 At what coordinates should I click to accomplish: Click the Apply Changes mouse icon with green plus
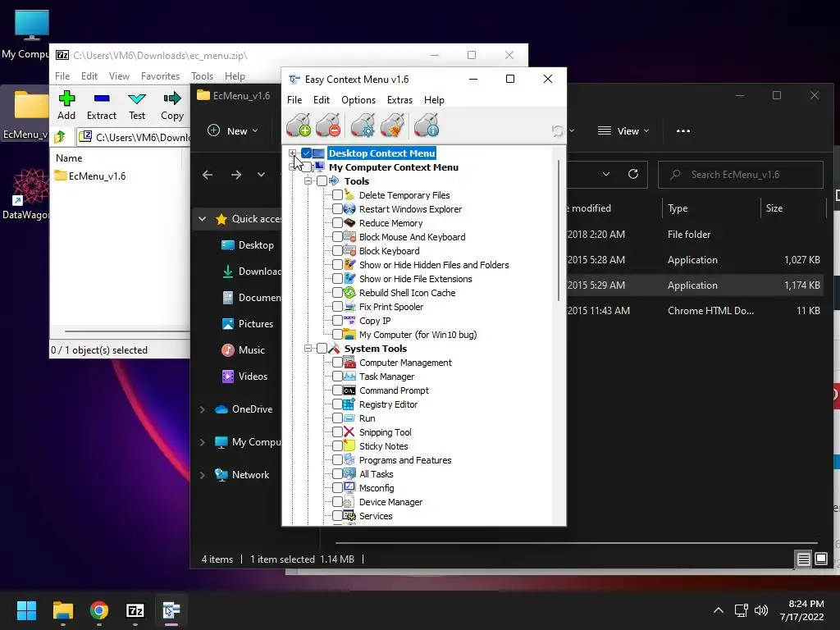[299, 126]
